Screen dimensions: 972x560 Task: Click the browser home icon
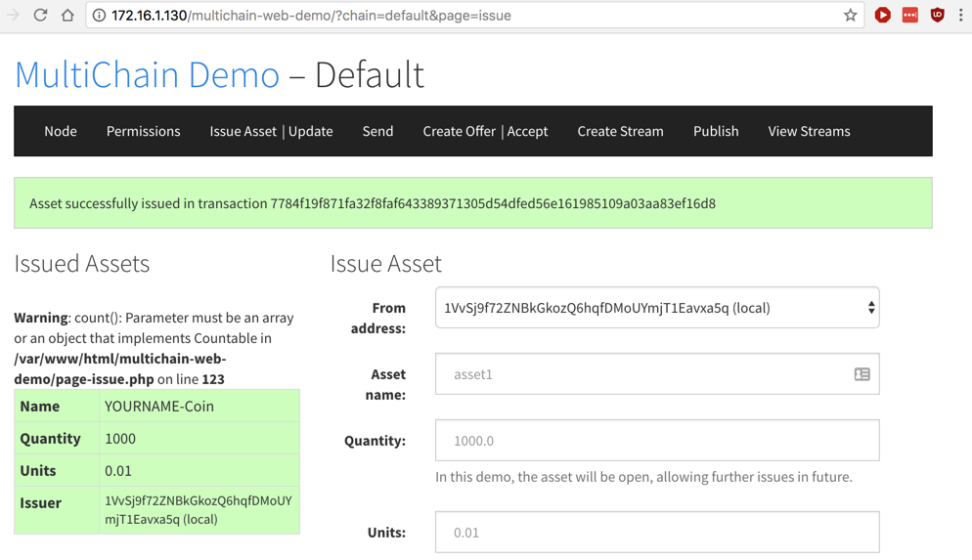(x=67, y=16)
